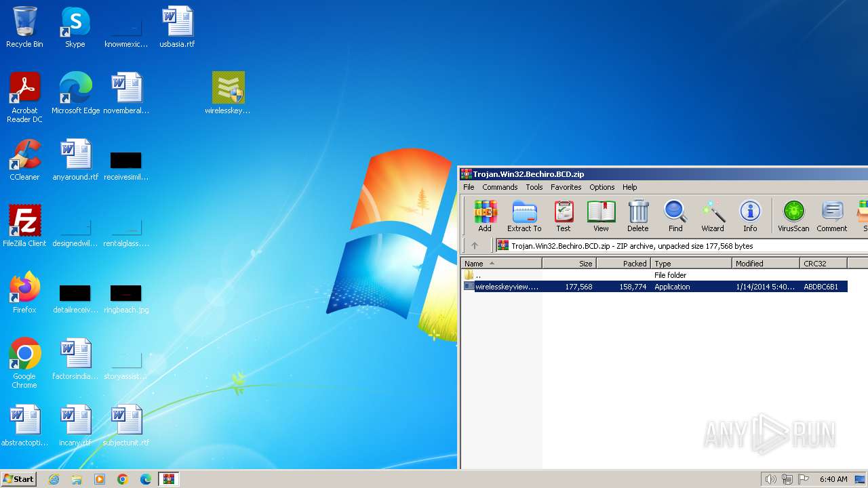The image size is (868, 488).
Task: Sort by the Type column header
Action: (692, 264)
